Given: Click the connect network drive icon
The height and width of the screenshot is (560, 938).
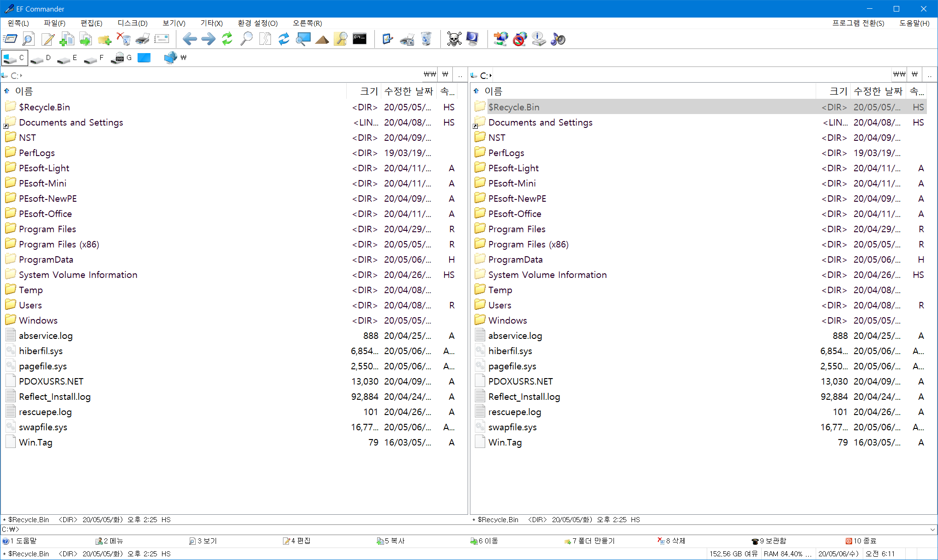Looking at the screenshot, I should click(501, 39).
